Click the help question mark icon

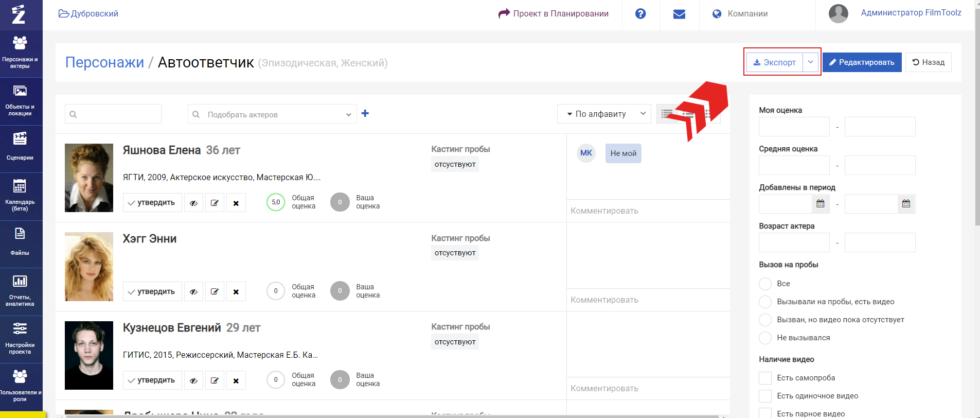(640, 14)
